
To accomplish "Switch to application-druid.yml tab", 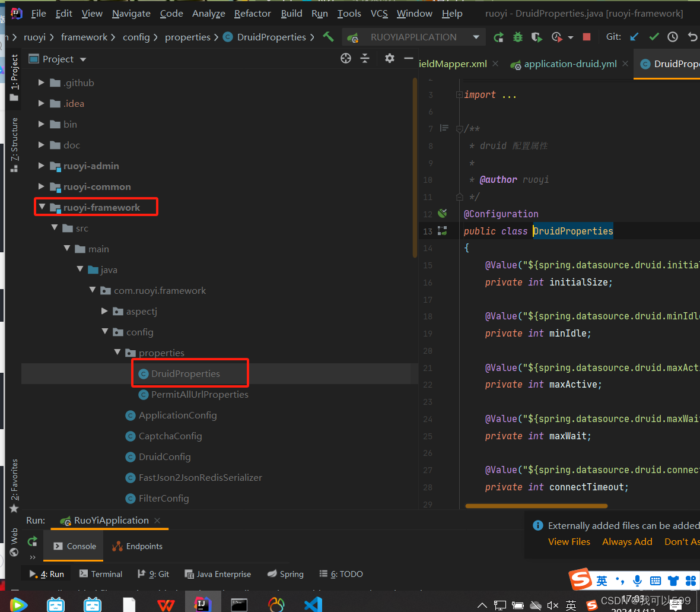I will 569,64.
